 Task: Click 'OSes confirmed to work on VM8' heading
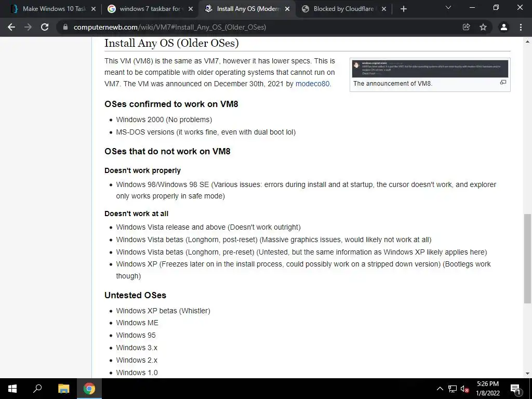(x=171, y=104)
